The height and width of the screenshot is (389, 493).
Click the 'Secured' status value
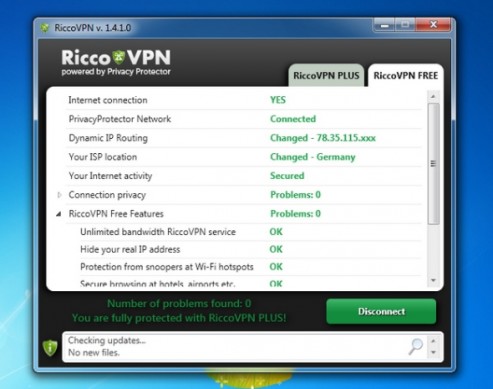(287, 176)
